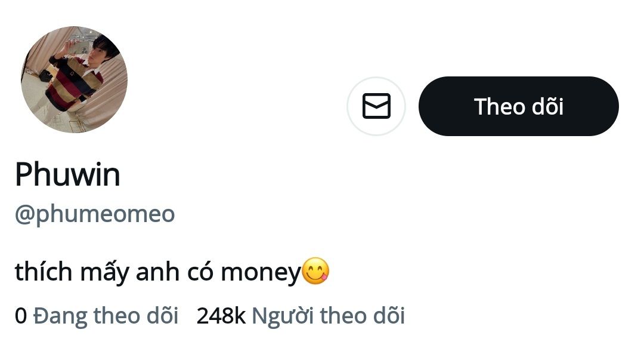Click "mấy anh có" in bio text
The height and width of the screenshot is (354, 644).
point(147,272)
